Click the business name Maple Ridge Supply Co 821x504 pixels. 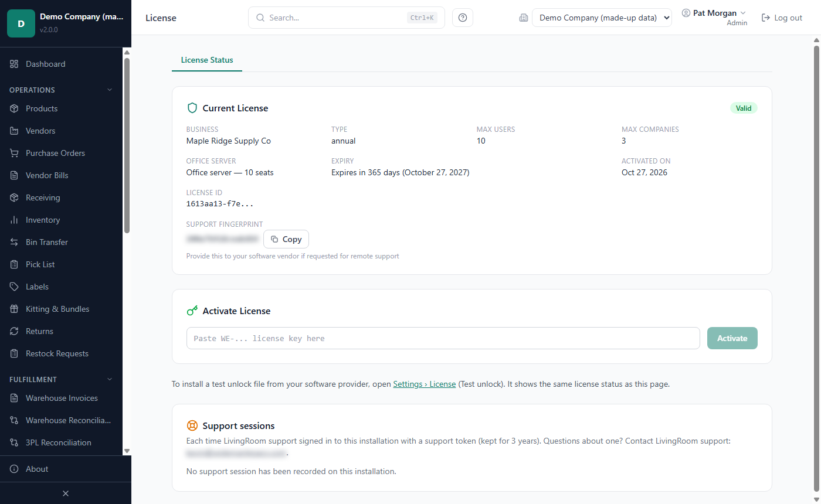(x=228, y=141)
